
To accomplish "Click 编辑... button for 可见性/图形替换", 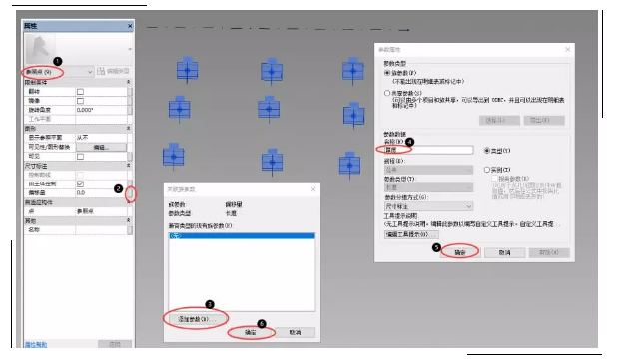I will (101, 147).
